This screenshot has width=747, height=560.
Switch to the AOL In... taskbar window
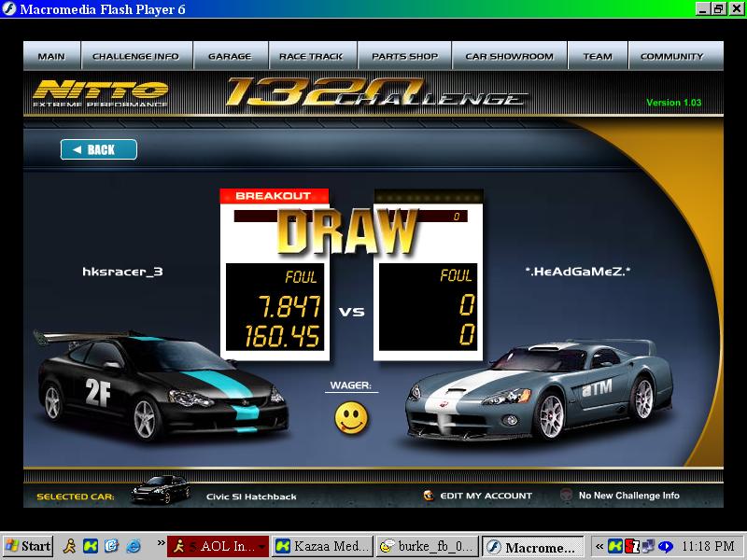pyautogui.click(x=218, y=546)
